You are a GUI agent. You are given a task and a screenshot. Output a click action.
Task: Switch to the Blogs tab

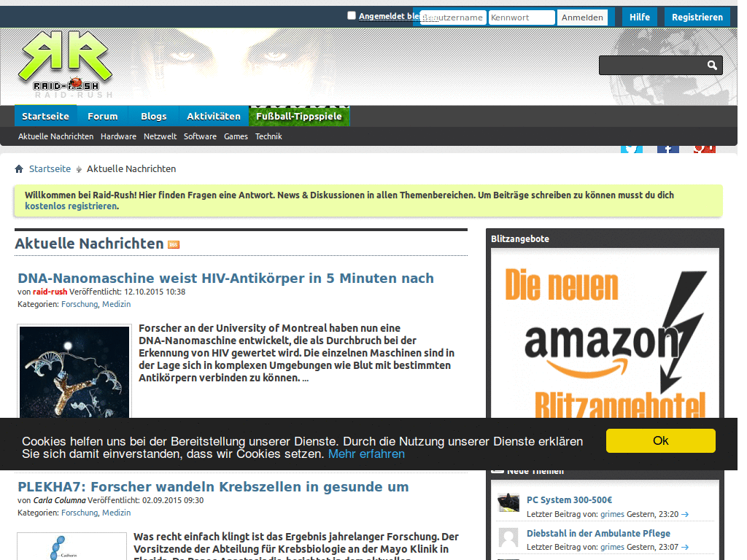(x=153, y=116)
